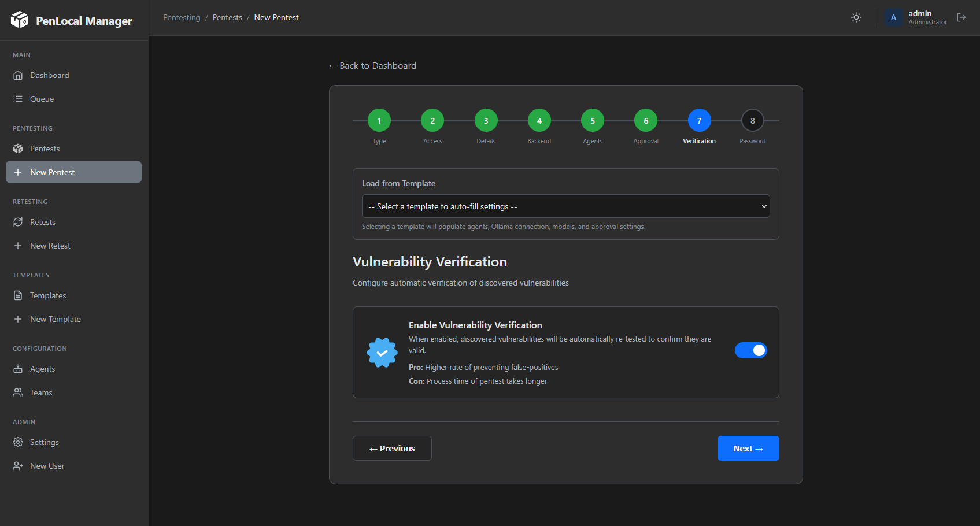Open Pentests from the breadcrumb
Screen dimensions: 980x526
[x=227, y=17]
